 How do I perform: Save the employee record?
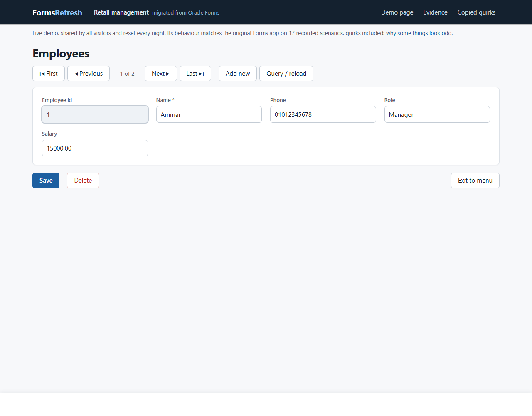click(x=46, y=181)
